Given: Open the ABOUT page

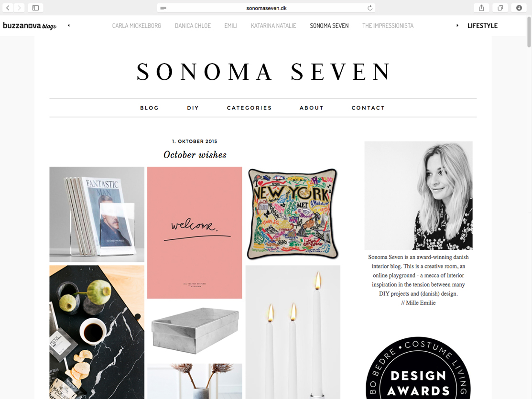Looking at the screenshot, I should coord(312,108).
